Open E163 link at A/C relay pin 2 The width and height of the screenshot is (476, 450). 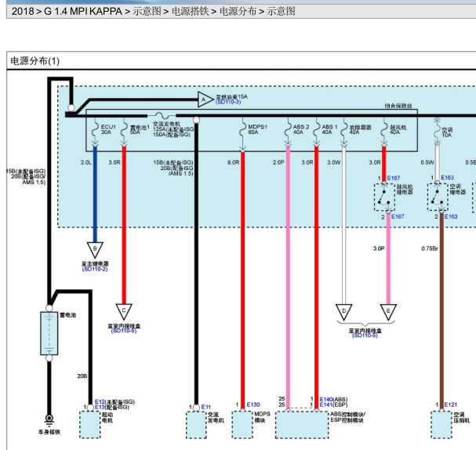451,216
